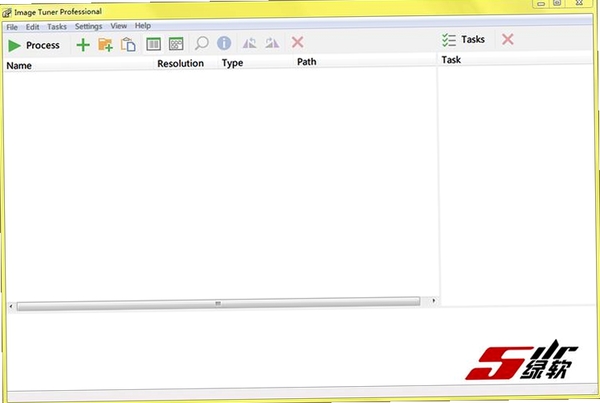
Task: Click the horizontal scrollbar thumb
Action: pyautogui.click(x=218, y=303)
